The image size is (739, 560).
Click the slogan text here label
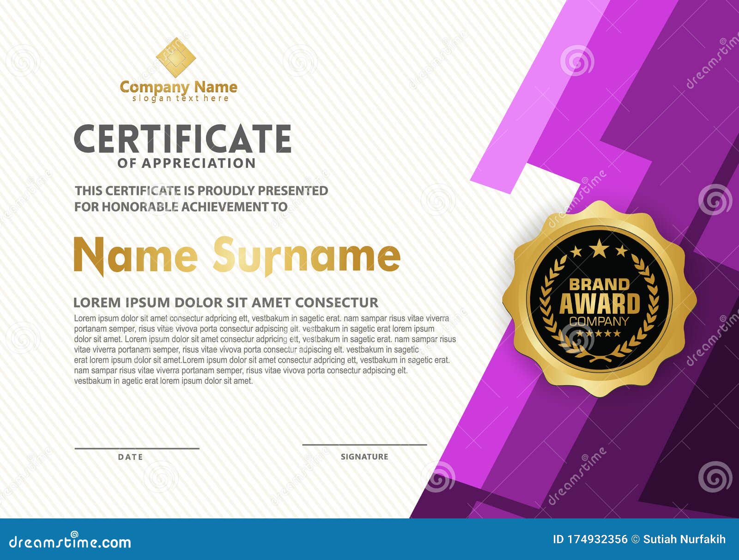tap(180, 97)
